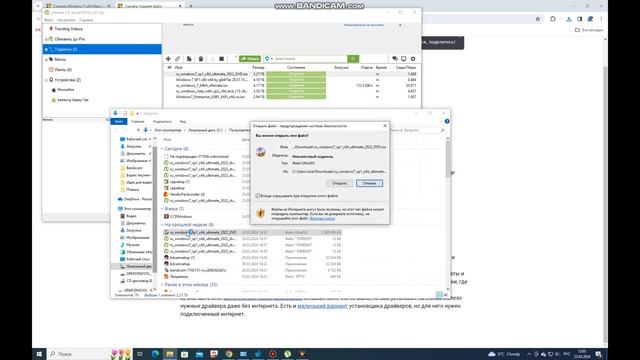Viewport: 640px width, 360px height.
Task: Select 'Музыка' in the Explorer sidebar
Action: pyautogui.click(x=133, y=245)
